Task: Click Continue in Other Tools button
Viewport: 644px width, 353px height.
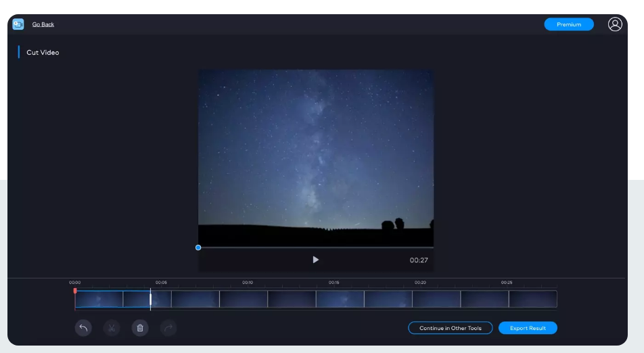Action: click(x=450, y=328)
